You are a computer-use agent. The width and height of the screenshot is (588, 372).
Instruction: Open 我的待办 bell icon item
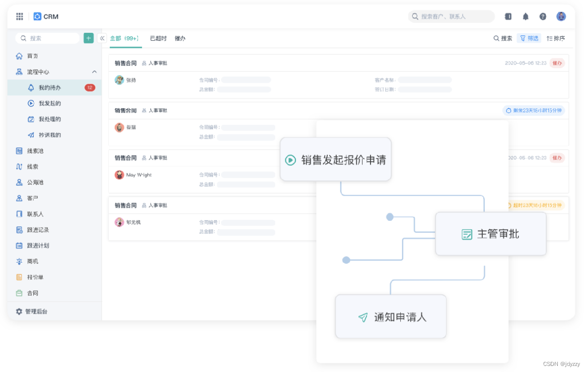[31, 88]
